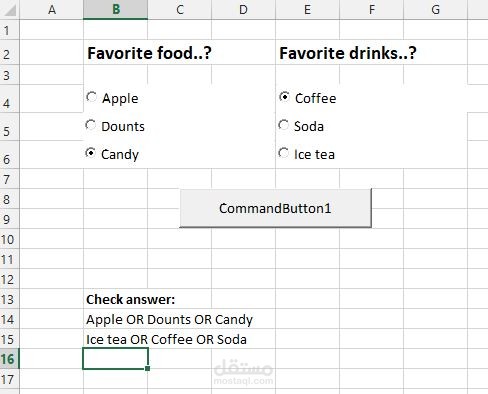Select row 16 header
This screenshot has height=394, width=488.
point(9,359)
